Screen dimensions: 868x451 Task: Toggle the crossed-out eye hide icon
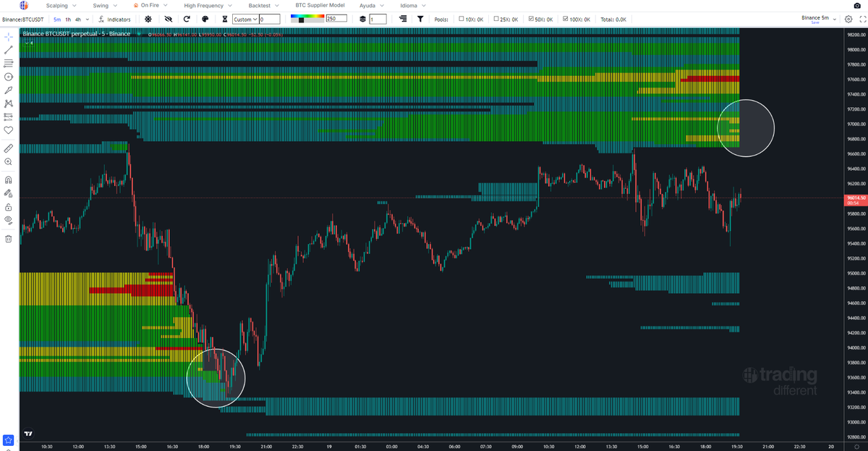169,19
